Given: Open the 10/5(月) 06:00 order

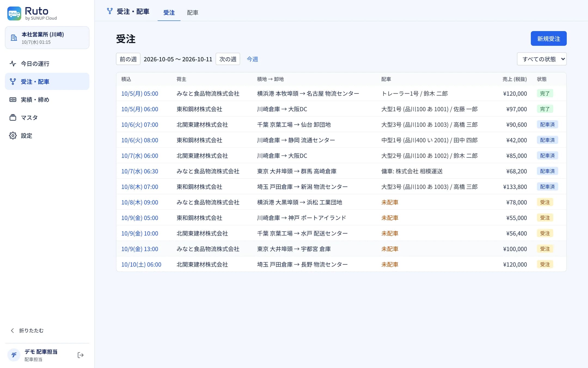Looking at the screenshot, I should [x=140, y=109].
